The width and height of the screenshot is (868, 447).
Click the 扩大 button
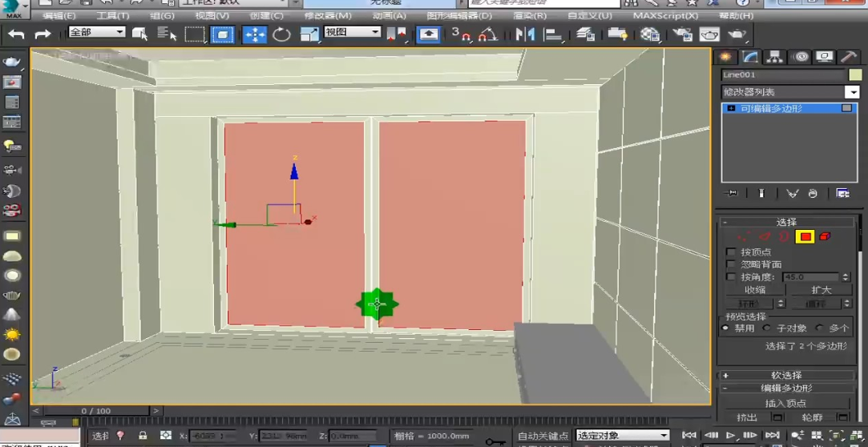point(821,290)
